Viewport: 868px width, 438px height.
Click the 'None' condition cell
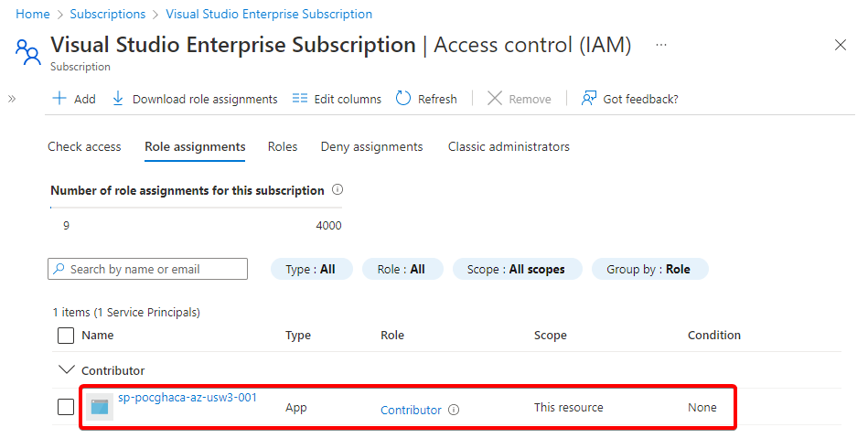(702, 408)
